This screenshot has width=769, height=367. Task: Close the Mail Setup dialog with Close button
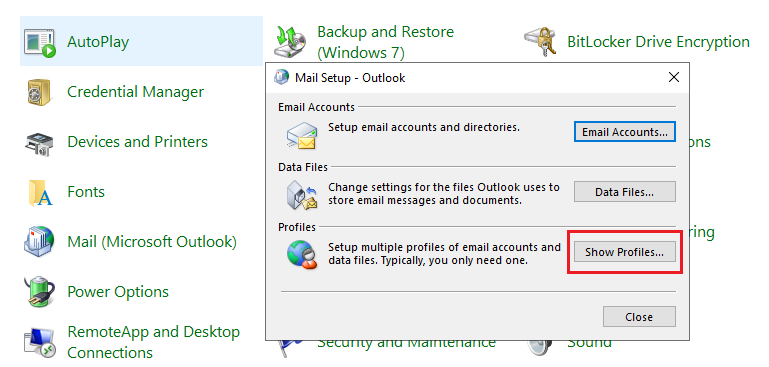639,317
